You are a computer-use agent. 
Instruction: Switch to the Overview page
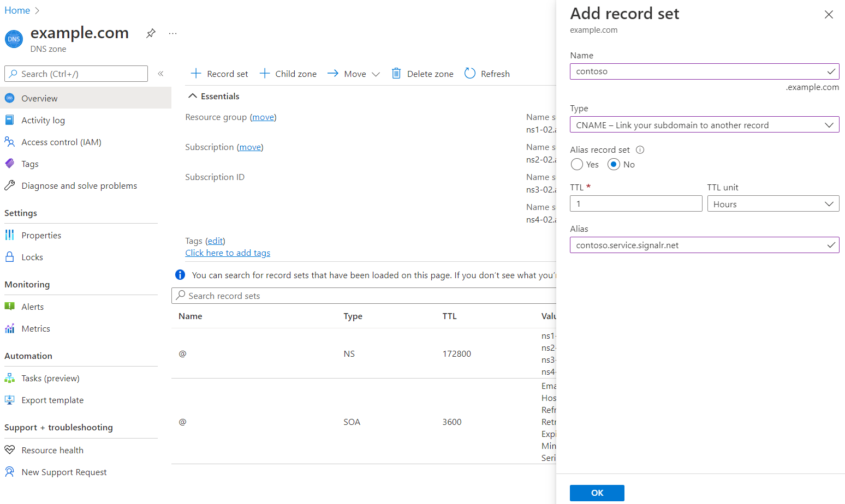[39, 98]
